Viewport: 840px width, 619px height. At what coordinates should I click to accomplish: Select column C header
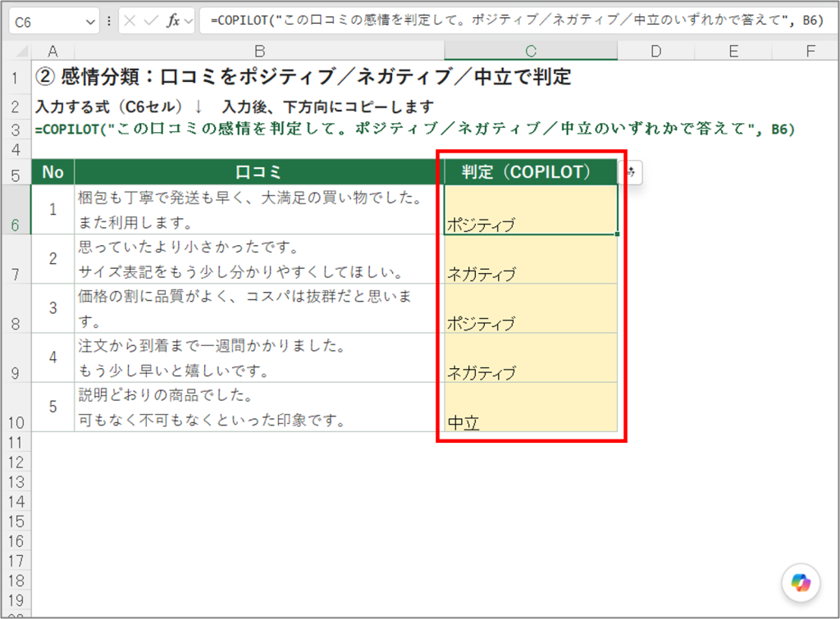[x=531, y=51]
